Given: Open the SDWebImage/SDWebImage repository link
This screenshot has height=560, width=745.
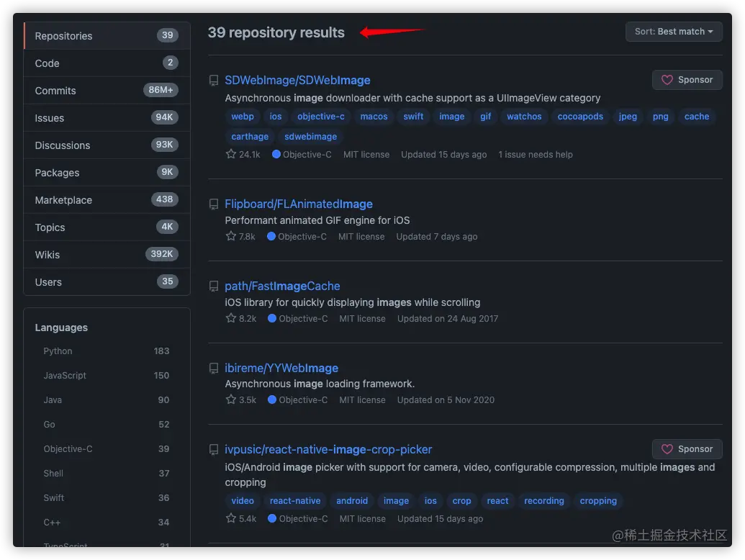Looking at the screenshot, I should click(297, 81).
